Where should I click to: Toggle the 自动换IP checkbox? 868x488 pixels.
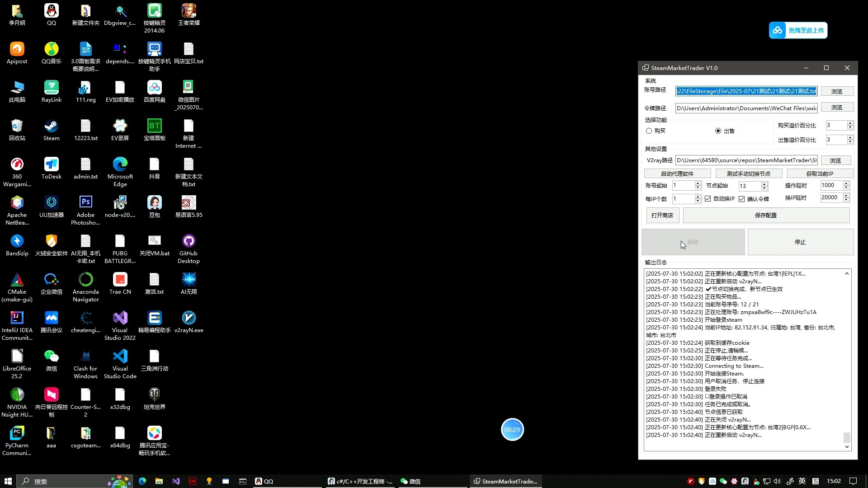(x=719, y=199)
